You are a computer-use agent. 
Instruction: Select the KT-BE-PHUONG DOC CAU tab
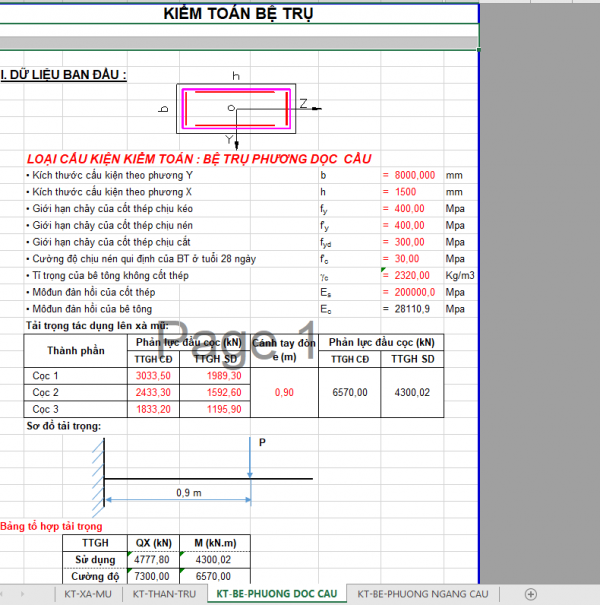[277, 594]
